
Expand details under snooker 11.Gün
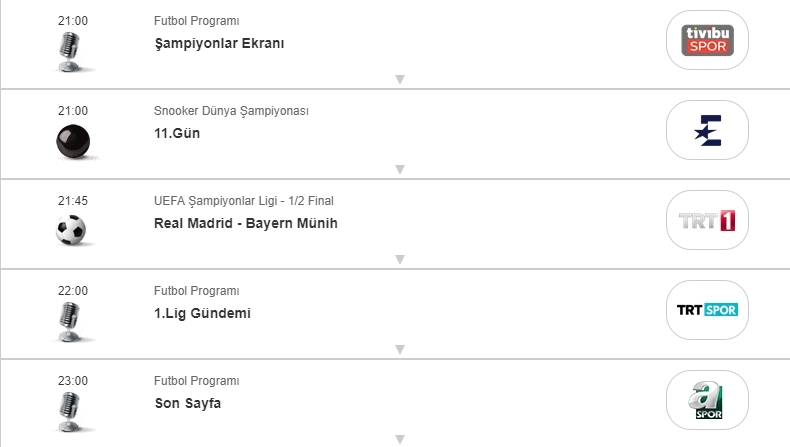[399, 170]
